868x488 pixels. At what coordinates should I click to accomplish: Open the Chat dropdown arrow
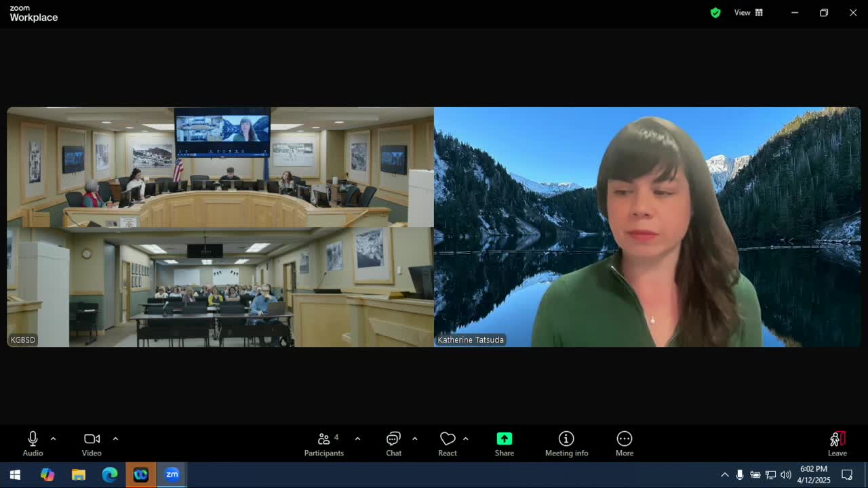(414, 438)
